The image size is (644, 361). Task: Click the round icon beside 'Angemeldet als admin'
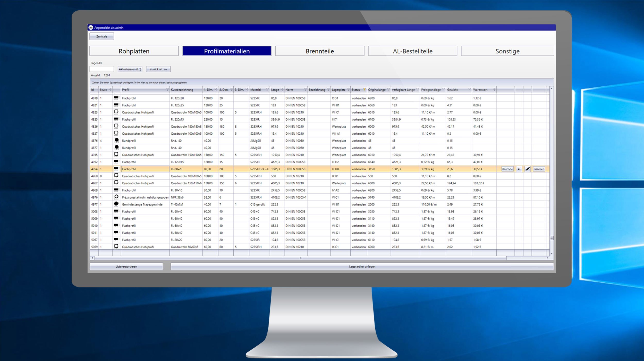[x=91, y=28]
